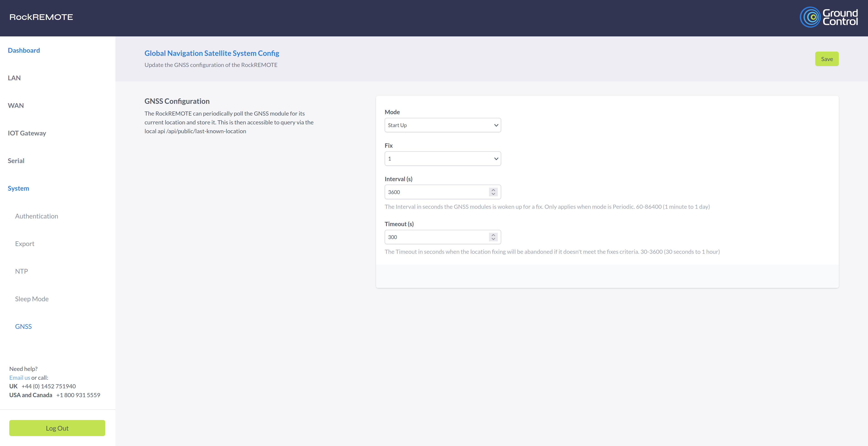The image size is (868, 446).
Task: Select GNSS submenu item
Action: tap(23, 326)
